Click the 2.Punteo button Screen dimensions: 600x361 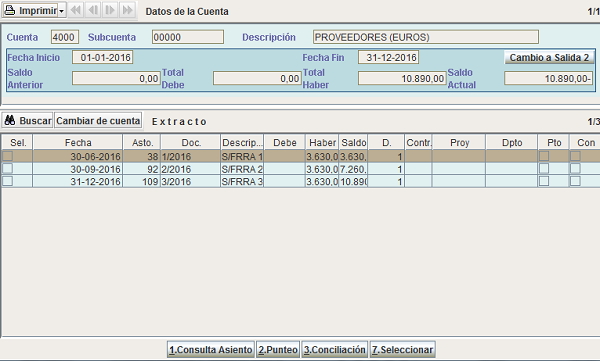pos(278,350)
